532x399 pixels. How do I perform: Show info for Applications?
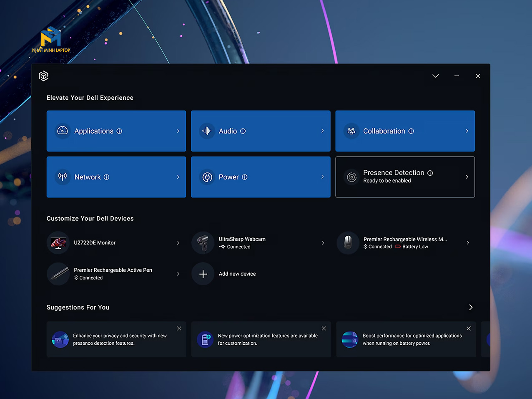pos(119,131)
